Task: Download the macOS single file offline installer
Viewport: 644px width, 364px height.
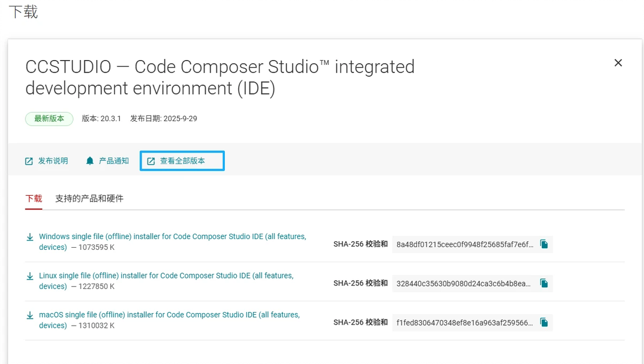Action: click(x=169, y=315)
